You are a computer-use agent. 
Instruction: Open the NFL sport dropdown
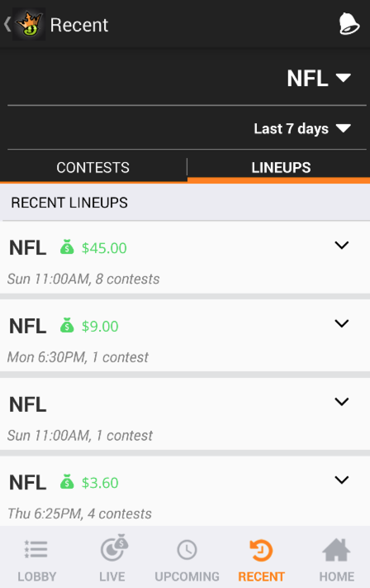pyautogui.click(x=319, y=78)
